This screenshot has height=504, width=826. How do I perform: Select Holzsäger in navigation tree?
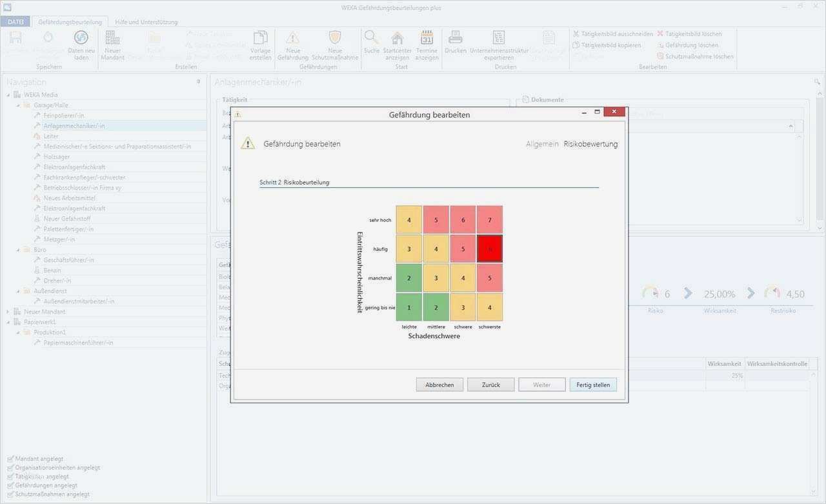pos(57,157)
